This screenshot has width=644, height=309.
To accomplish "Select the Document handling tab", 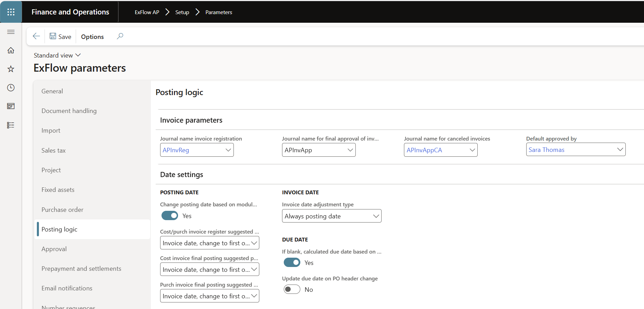I will [x=69, y=111].
